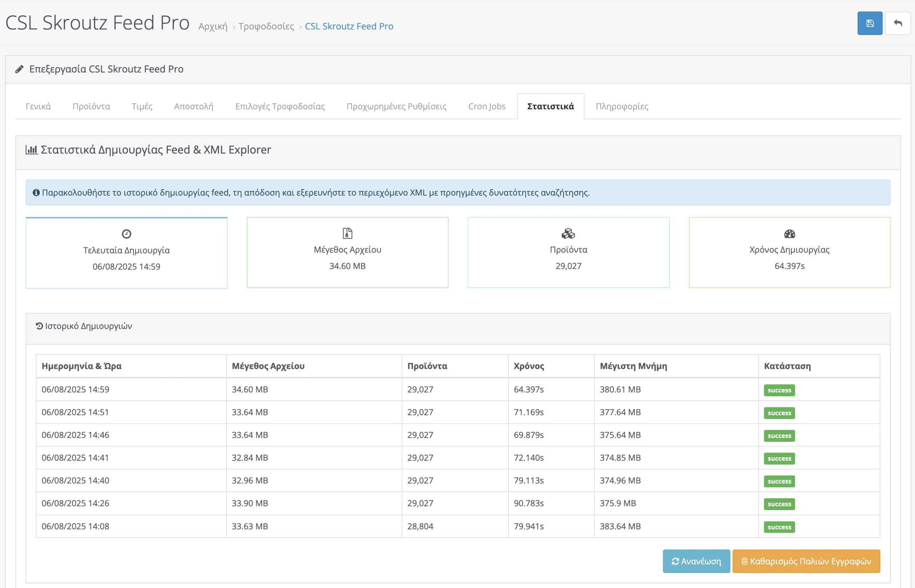Click the 06/08/2025 14:51 row date

click(75, 412)
